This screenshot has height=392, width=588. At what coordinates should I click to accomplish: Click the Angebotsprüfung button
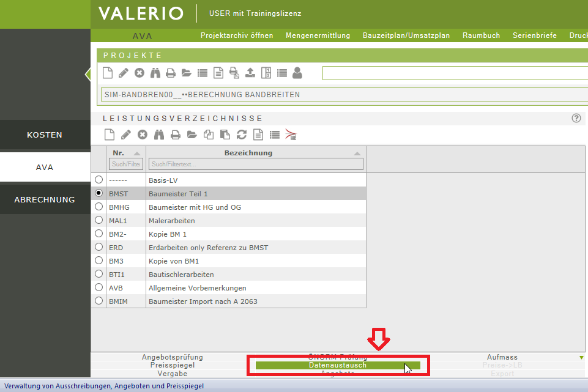point(172,357)
